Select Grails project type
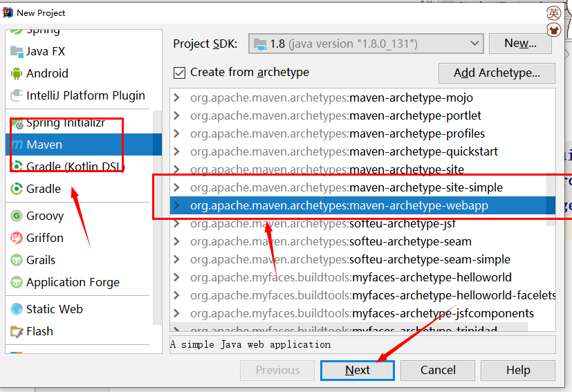Image resolution: width=572 pixels, height=392 pixels. click(41, 260)
